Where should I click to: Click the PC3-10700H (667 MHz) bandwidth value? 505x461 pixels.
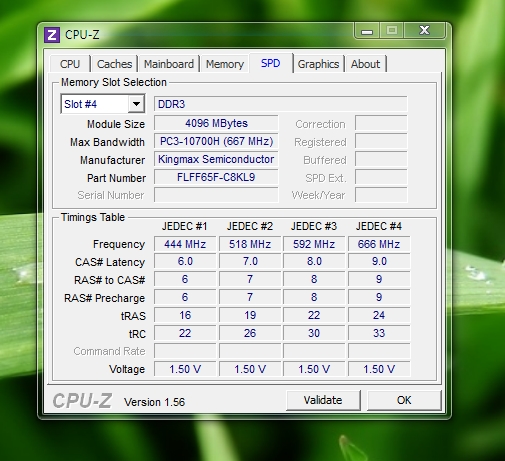[216, 141]
